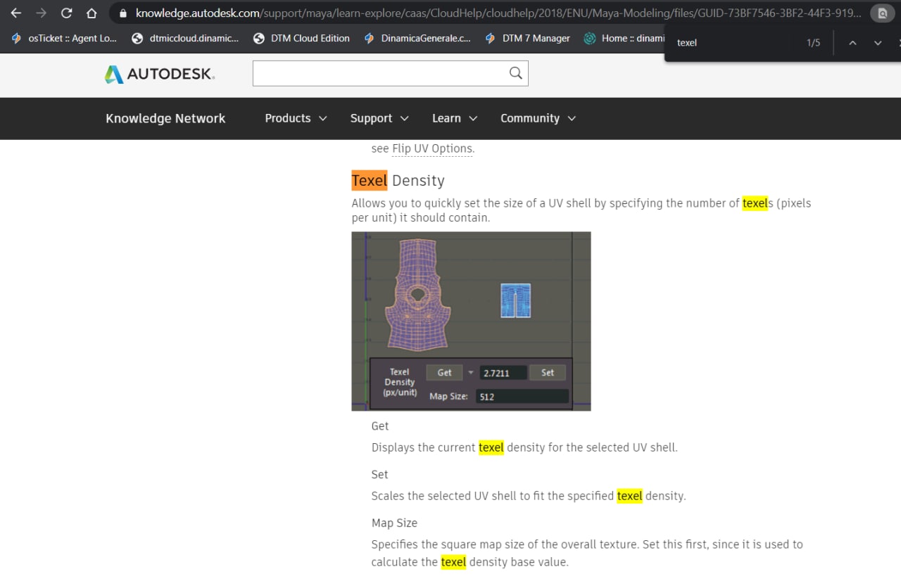Image resolution: width=901 pixels, height=588 pixels.
Task: Expand the Learn menu
Action: (455, 118)
